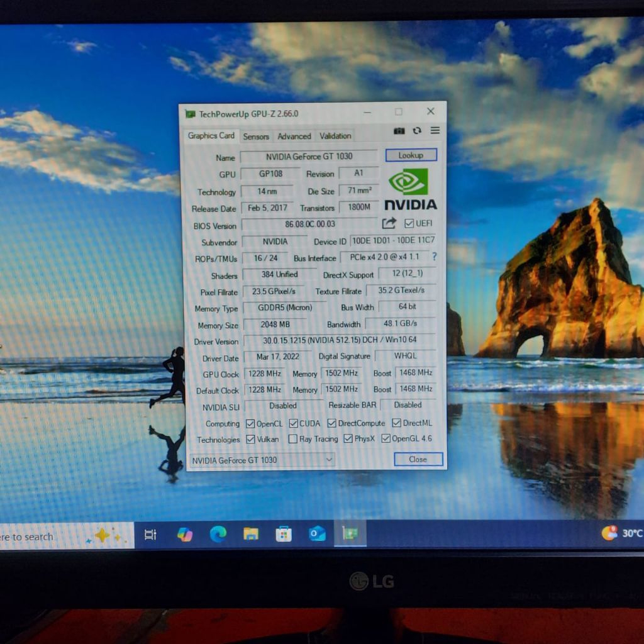Click the GPU-Z screenshot camera icon
This screenshot has height=644, width=644.
point(399,131)
